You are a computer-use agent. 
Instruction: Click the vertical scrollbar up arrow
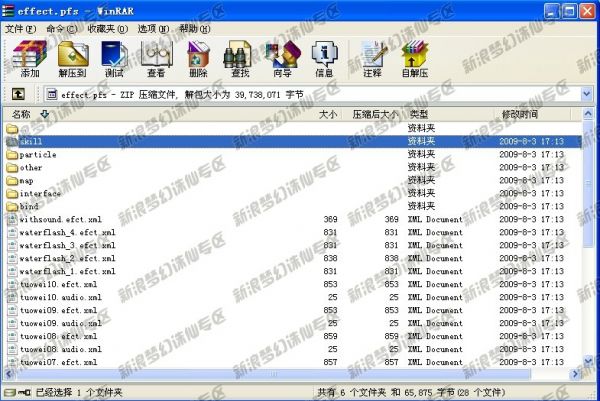(588, 113)
